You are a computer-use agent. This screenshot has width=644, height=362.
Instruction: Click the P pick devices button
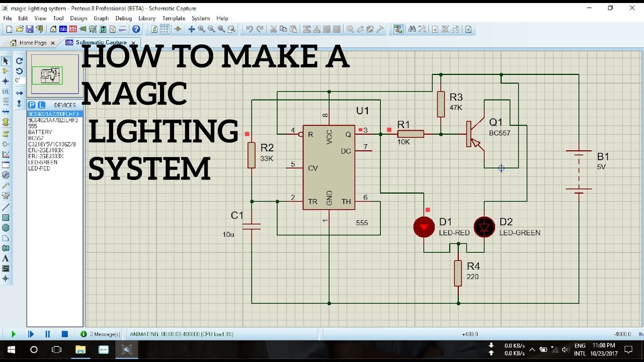coord(32,105)
